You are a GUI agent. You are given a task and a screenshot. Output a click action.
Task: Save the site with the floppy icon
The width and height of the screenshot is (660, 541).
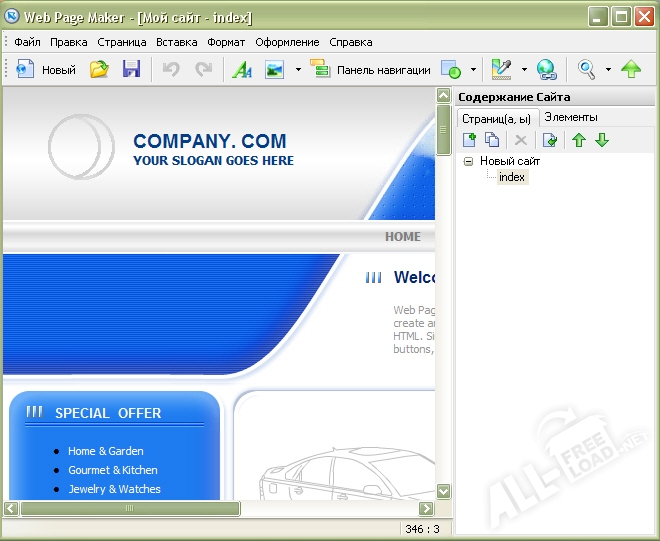point(131,70)
